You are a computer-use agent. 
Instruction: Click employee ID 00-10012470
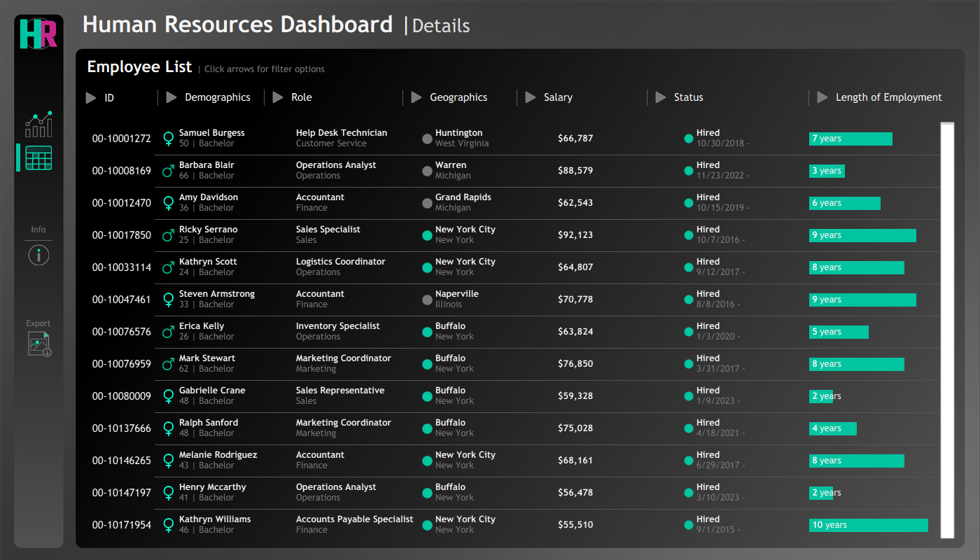[x=122, y=203]
